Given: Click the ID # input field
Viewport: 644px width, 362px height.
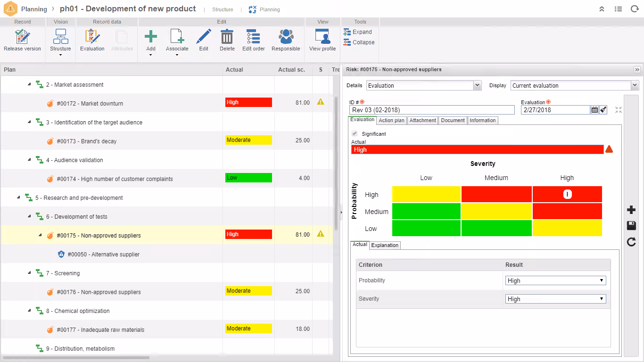Looking at the screenshot, I should tap(432, 110).
